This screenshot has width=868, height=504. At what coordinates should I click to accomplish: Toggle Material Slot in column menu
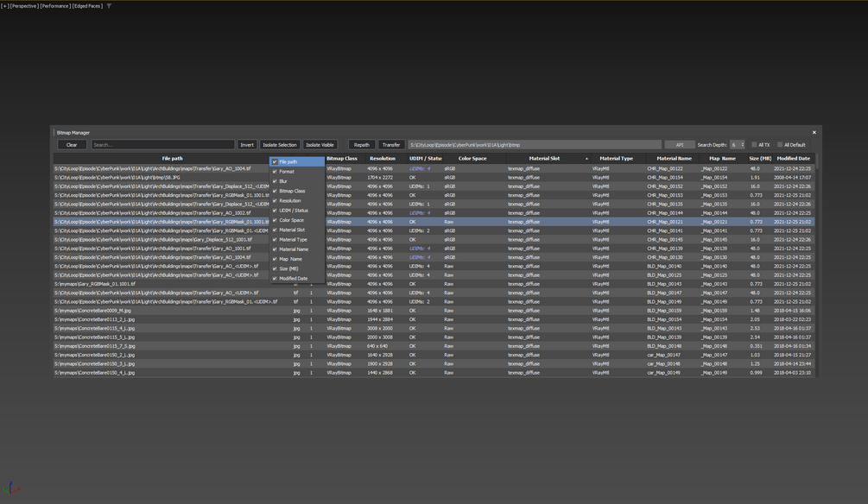(297, 230)
